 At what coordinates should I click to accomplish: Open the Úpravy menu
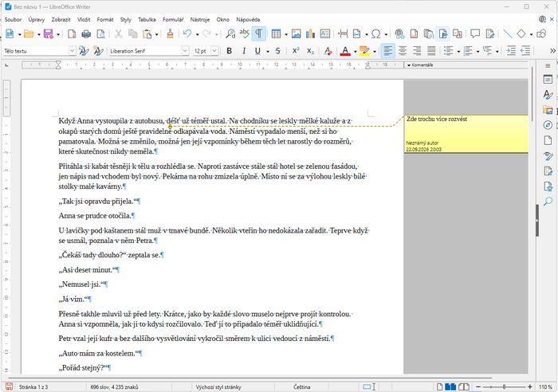37,20
